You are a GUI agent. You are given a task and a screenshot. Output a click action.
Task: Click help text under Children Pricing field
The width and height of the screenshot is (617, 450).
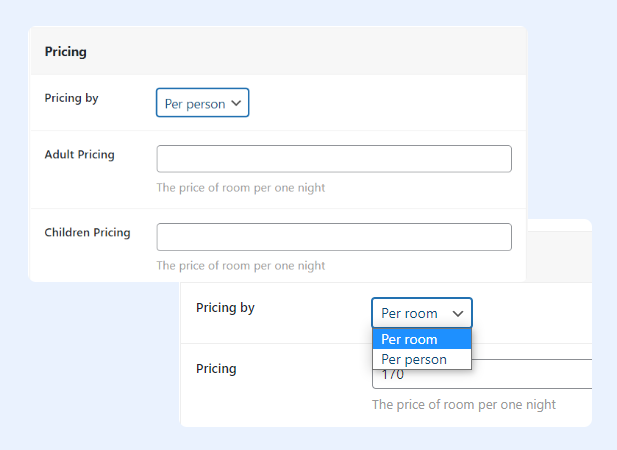coord(241,266)
